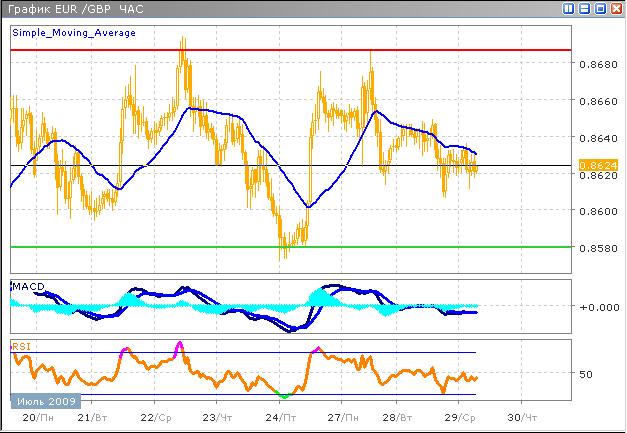The image size is (627, 433).
Task: Click the horizontal split layout icon in title bar
Action: coord(584,8)
